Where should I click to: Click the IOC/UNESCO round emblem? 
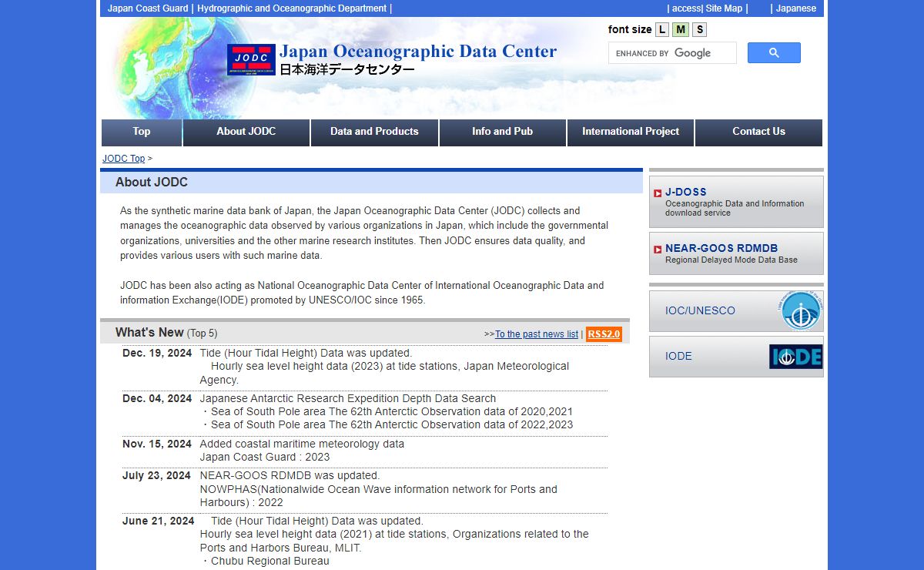pos(799,311)
